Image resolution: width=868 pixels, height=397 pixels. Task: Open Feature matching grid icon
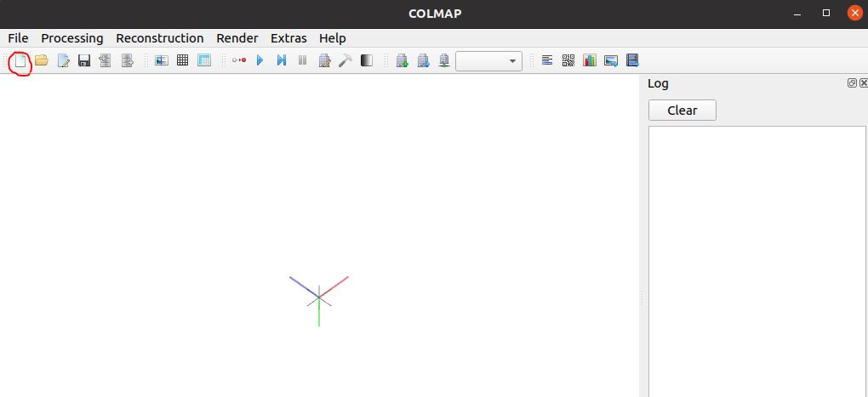(x=182, y=61)
